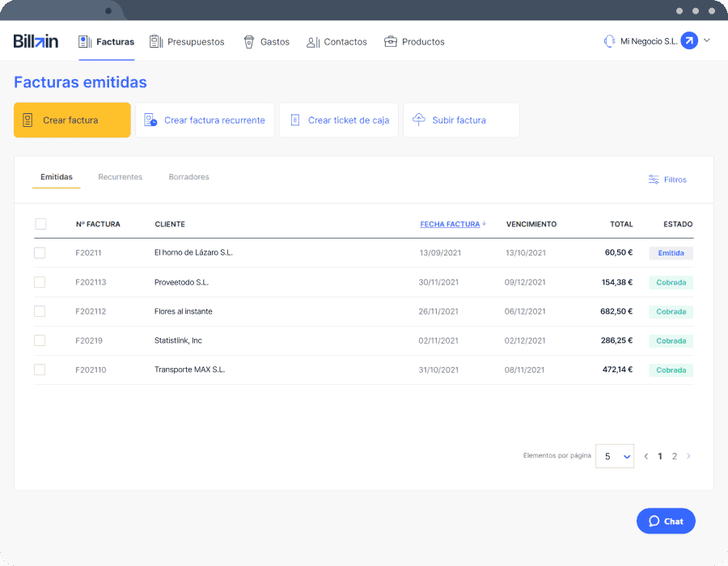Click the recurring invoice clock icon
Viewport: 728px width, 566px height.
[150, 120]
